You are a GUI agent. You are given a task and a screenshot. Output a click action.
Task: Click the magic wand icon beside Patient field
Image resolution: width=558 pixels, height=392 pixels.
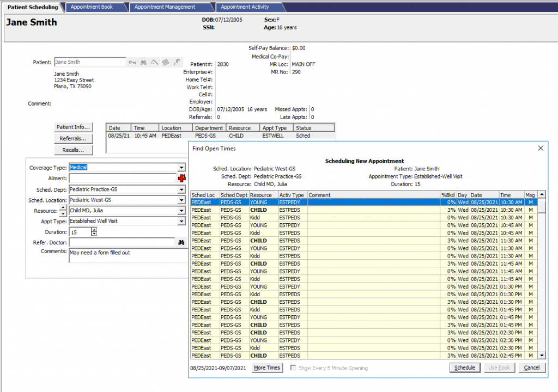click(154, 62)
